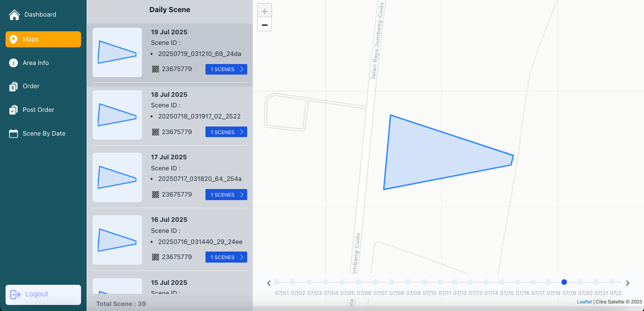Open 1 Scenes for 19 Jul 2025
The width and height of the screenshot is (644, 311).
coord(226,70)
